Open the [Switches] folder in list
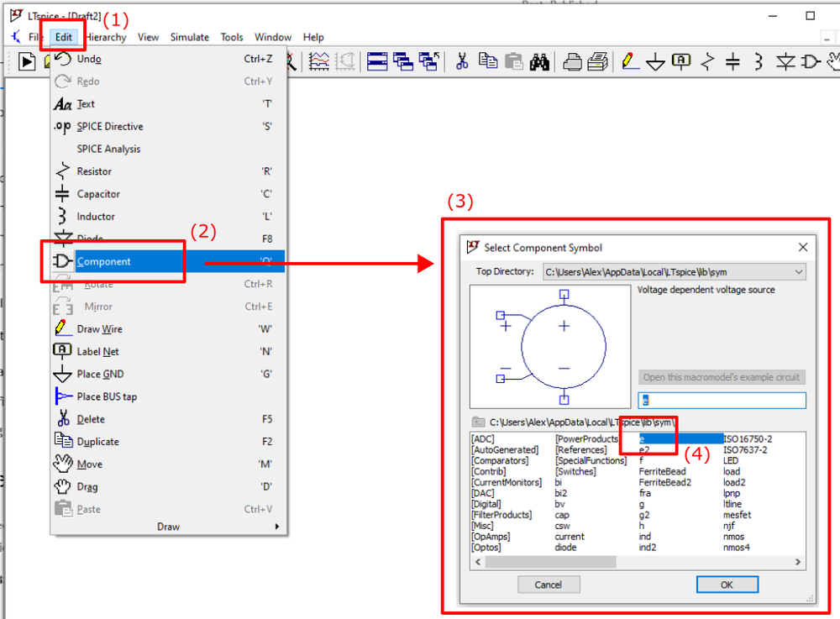840x619 pixels. click(575, 471)
